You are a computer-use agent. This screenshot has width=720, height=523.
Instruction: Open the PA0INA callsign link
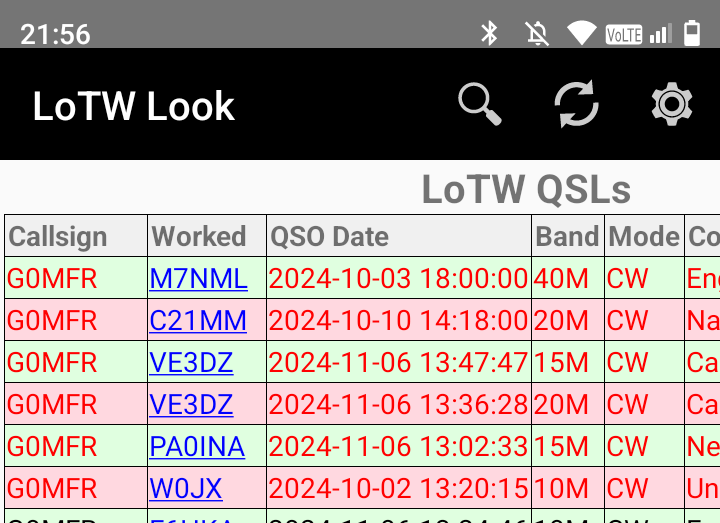coord(197,446)
